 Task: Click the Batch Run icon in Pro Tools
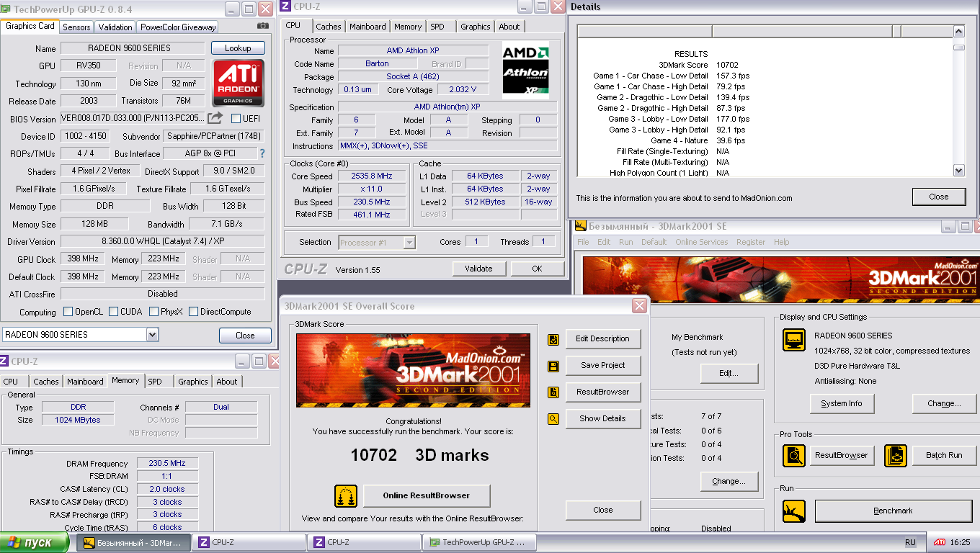[896, 456]
